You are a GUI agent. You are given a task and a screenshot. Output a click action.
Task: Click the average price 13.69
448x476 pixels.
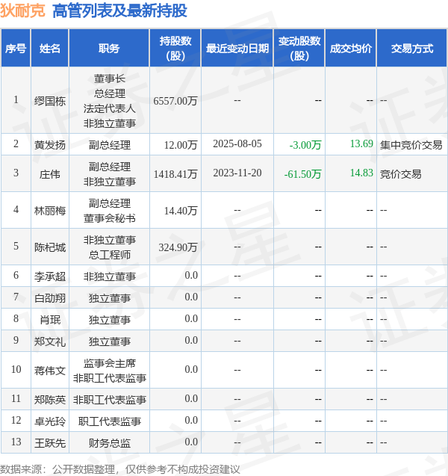tap(361, 143)
